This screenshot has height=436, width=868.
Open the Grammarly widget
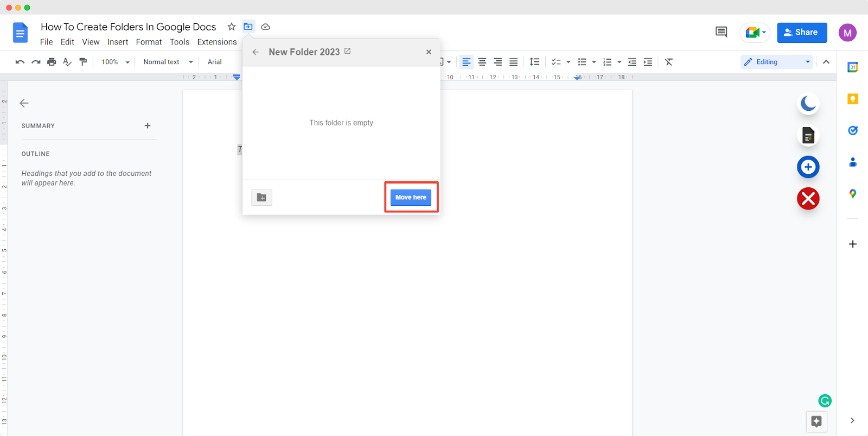[825, 401]
